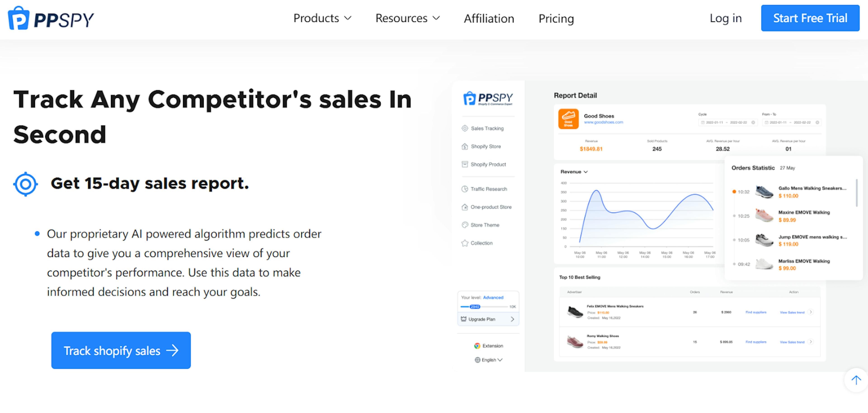
Task: Expand the Resources dropdown menu
Action: coord(408,18)
